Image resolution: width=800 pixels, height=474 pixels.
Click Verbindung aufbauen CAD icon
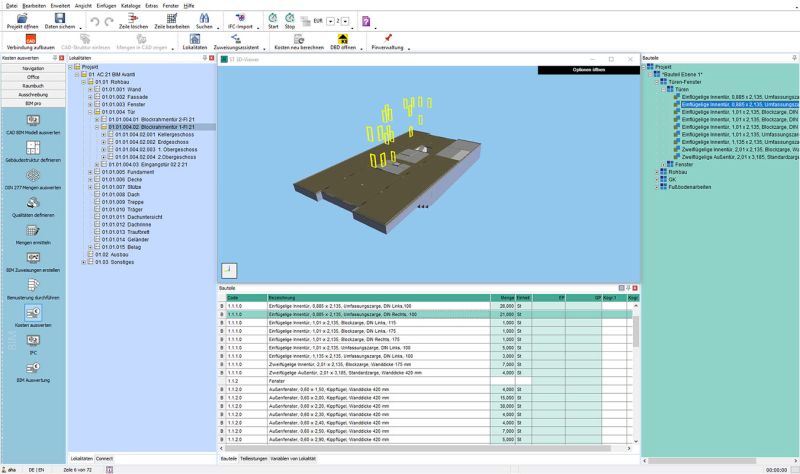pyautogui.click(x=29, y=37)
